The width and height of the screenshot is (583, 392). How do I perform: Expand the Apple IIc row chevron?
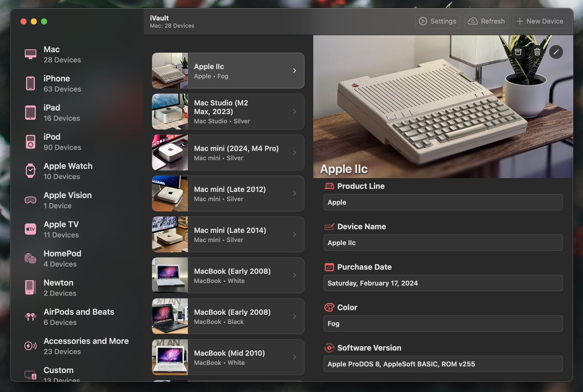(294, 71)
